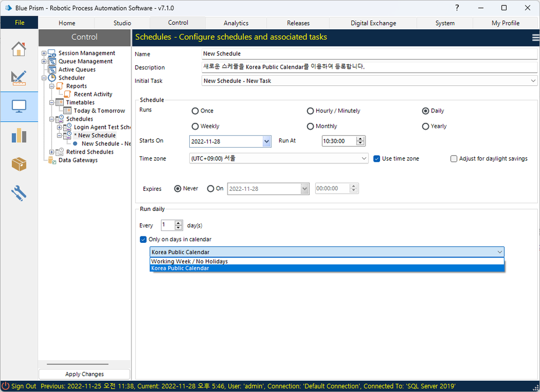Uncheck Only on days in calendar
This screenshot has width=540, height=392.
[143, 240]
